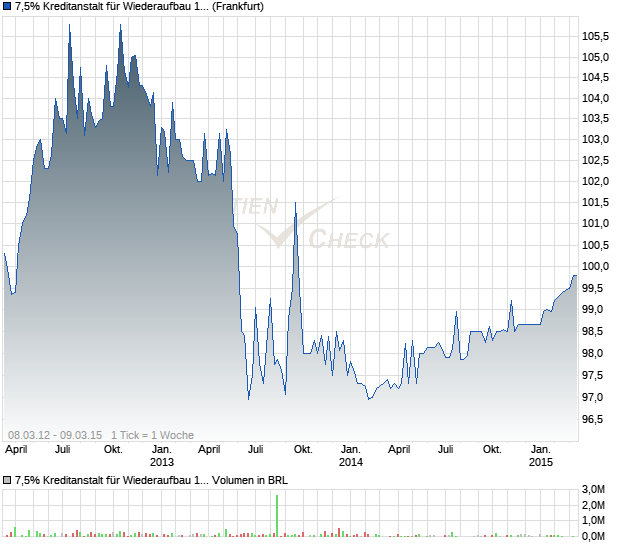Click the 100,5 price axis label
620x546 pixels.
(595, 246)
